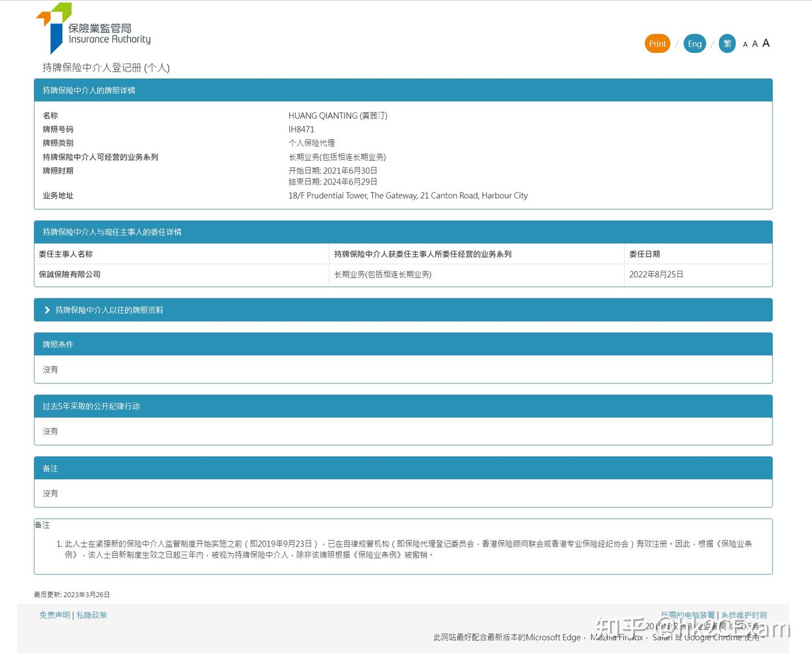812x661 pixels.
Task: Click the 持牌保险中介人的牌照详情 header
Action: point(403,90)
